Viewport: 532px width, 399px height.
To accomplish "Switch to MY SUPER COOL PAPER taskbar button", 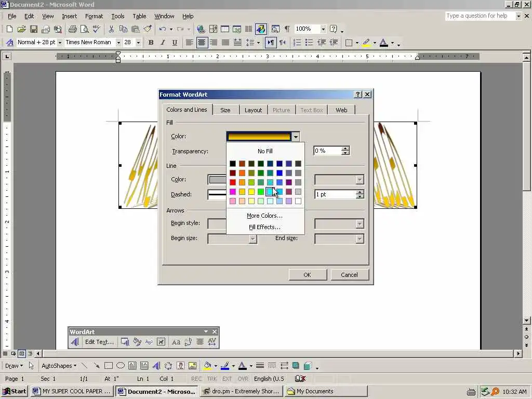I will (72, 391).
